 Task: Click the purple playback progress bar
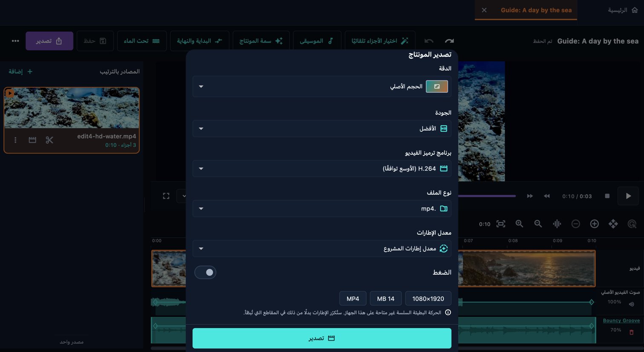(x=487, y=196)
